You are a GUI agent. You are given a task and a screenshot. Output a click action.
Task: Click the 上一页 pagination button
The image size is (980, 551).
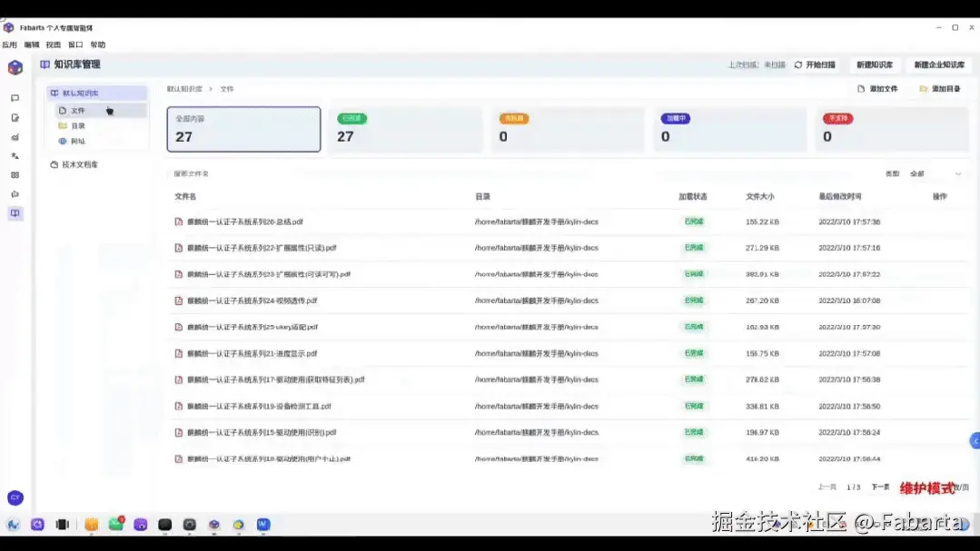coord(827,487)
